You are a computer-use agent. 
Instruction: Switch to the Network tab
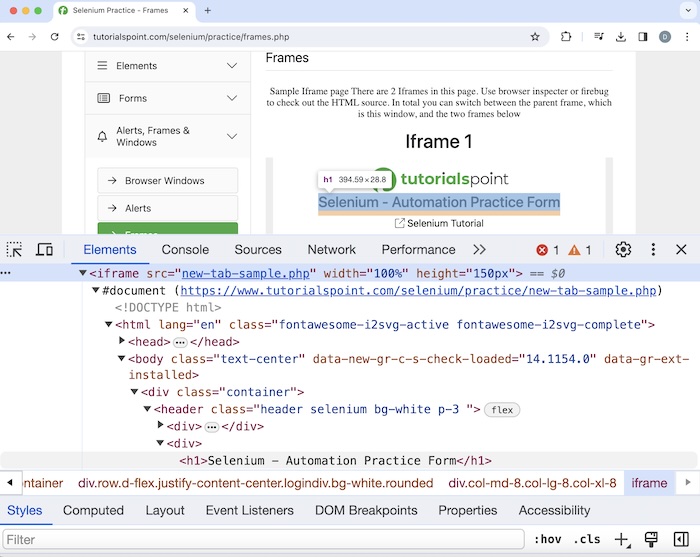(332, 249)
